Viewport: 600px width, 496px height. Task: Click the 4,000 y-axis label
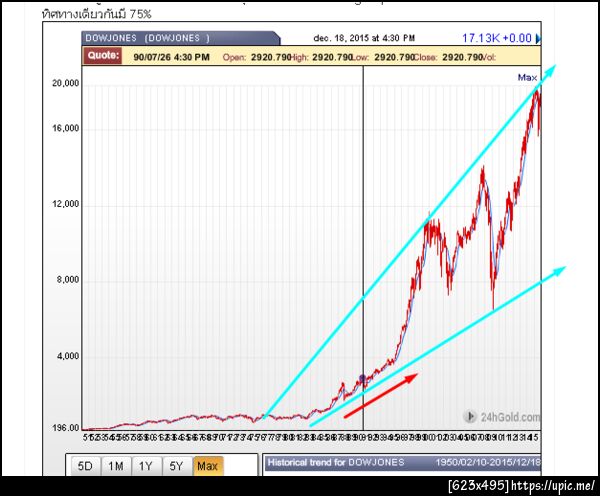tap(68, 356)
